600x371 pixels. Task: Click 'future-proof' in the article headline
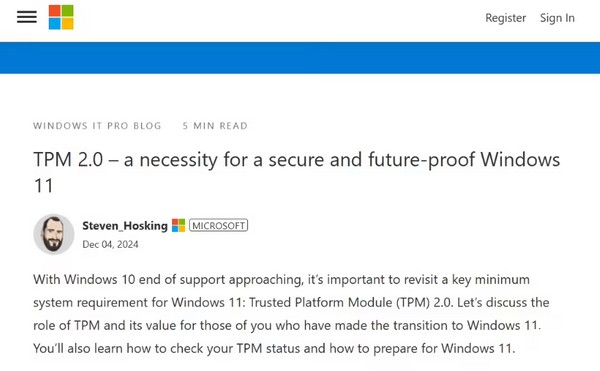coord(422,160)
